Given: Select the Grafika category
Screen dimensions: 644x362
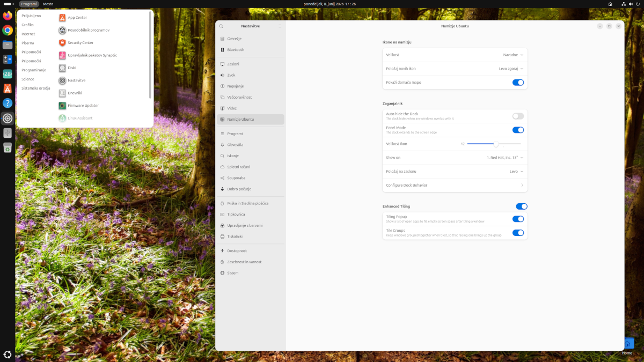Looking at the screenshot, I should [x=28, y=25].
